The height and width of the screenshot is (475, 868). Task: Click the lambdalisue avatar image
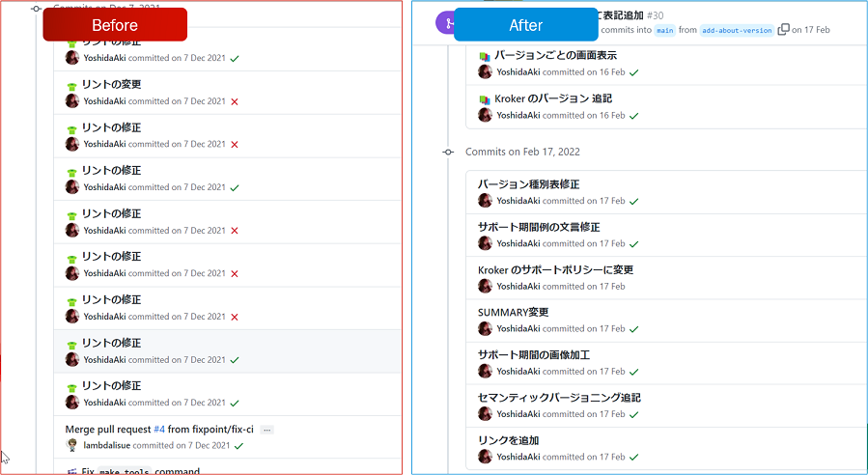tap(72, 445)
